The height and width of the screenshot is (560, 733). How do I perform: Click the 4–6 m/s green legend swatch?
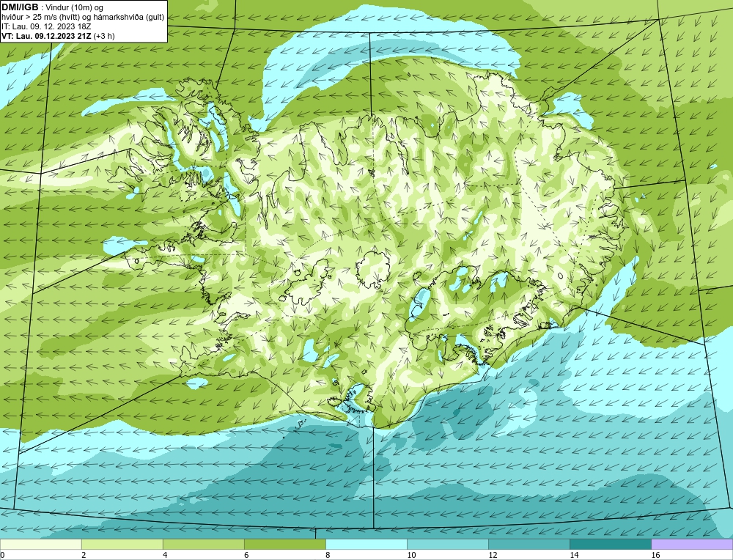point(203,544)
